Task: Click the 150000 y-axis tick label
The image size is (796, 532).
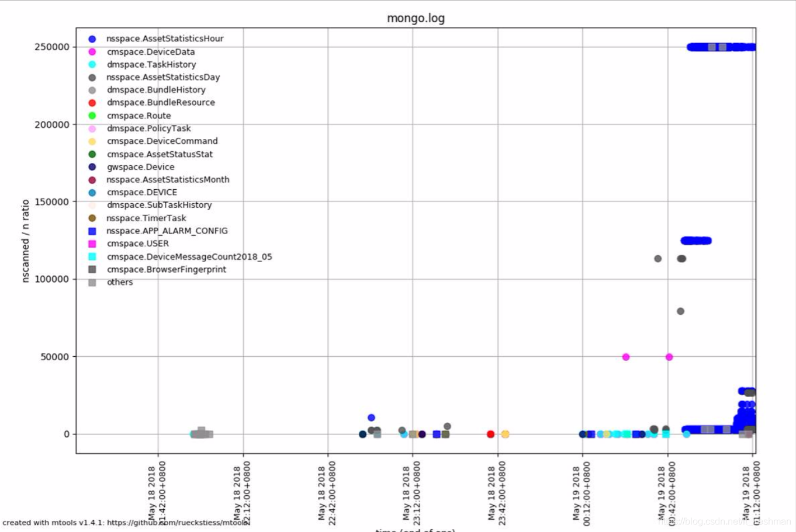Action: point(52,202)
